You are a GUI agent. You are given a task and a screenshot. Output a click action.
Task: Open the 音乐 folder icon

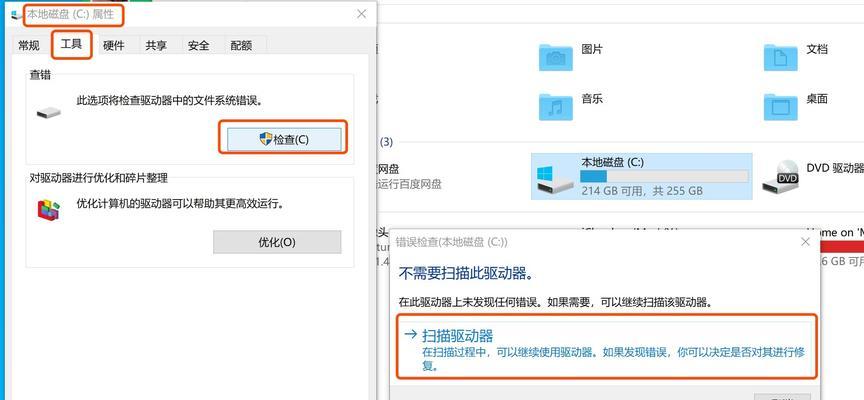[x=555, y=106]
